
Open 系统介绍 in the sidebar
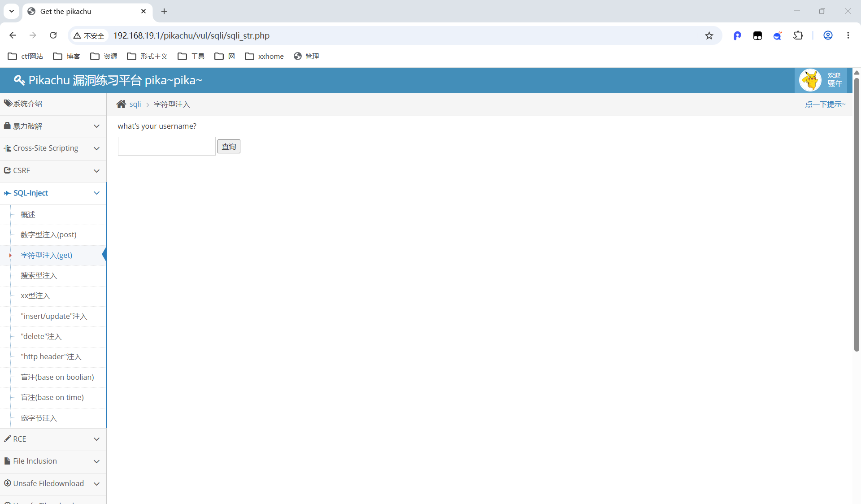(53, 104)
